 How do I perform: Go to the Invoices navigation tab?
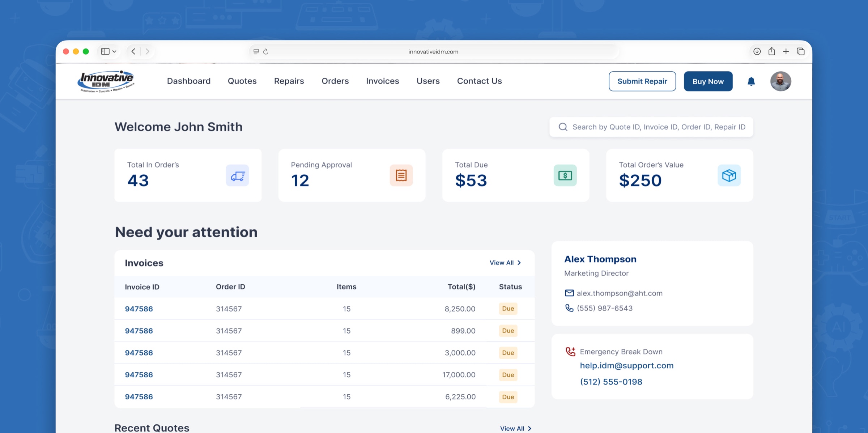(x=382, y=81)
